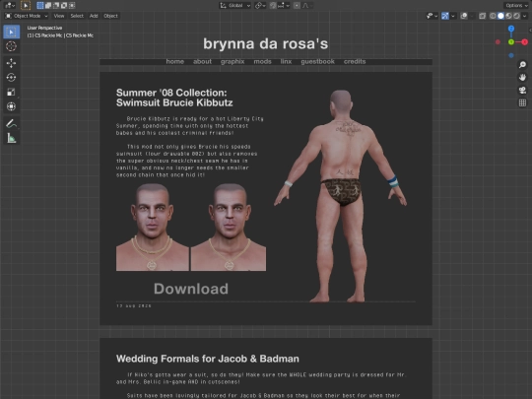Toggle viewport gizmos visibility
This screenshot has width=532, height=399.
pyautogui.click(x=445, y=16)
